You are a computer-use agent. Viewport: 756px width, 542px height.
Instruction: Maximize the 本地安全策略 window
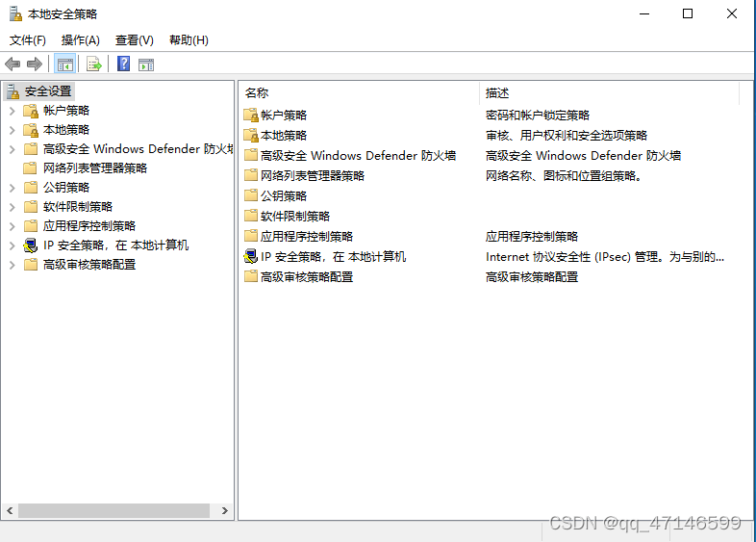coord(688,14)
